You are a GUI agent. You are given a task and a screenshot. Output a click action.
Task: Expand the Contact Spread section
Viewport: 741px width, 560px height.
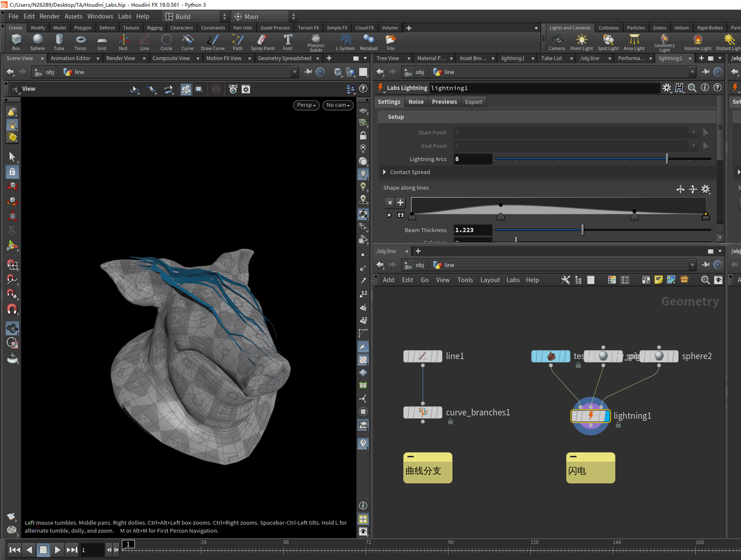pyautogui.click(x=386, y=172)
